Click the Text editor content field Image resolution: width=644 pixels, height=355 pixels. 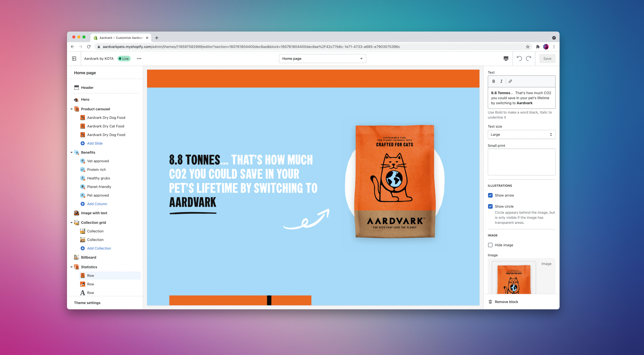[x=521, y=98]
